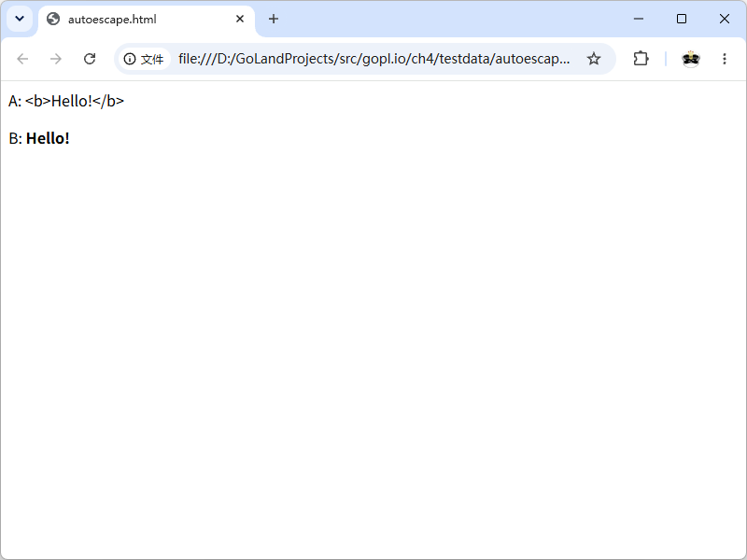Screen dimensions: 747x560
Task: Close the autoescape.html tab
Action: point(240,19)
